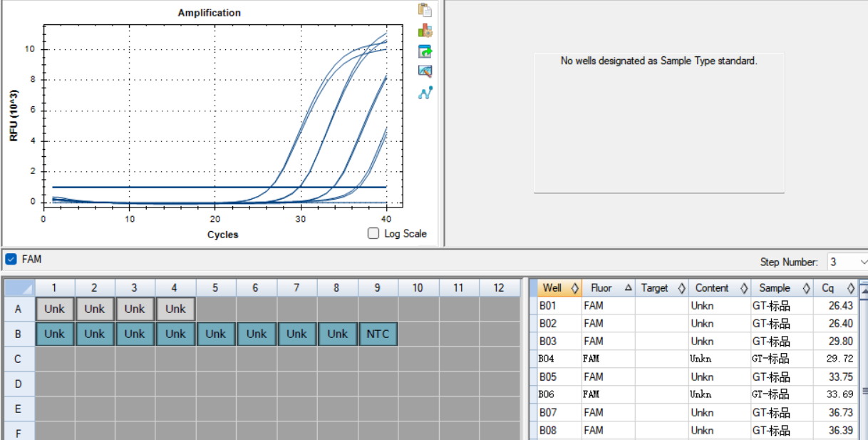Open the trace style pencil chart icon
Image resolution: width=868 pixels, height=440 pixels.
425,72
